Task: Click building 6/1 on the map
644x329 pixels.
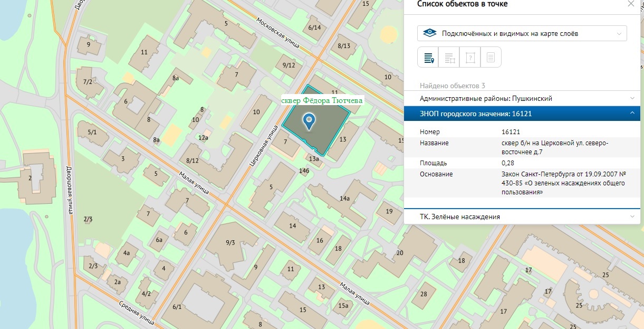Action: [x=177, y=307]
